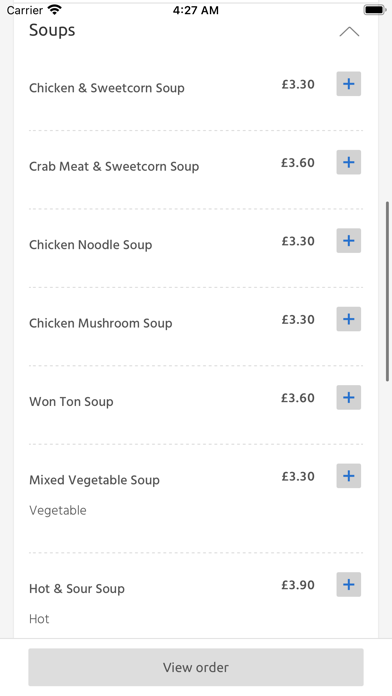Add Mixed Vegetable Soup with plus icon
392x696 pixels.
point(348,476)
